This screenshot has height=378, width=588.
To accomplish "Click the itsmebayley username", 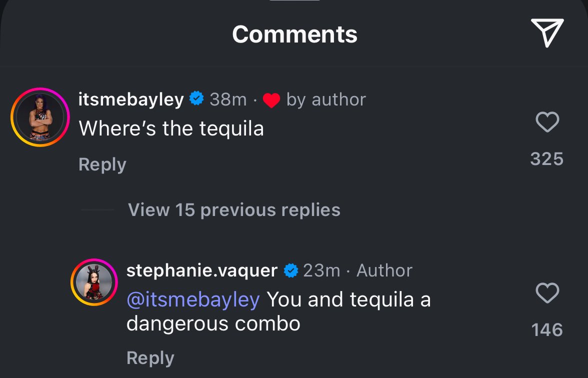I will pyautogui.click(x=131, y=99).
